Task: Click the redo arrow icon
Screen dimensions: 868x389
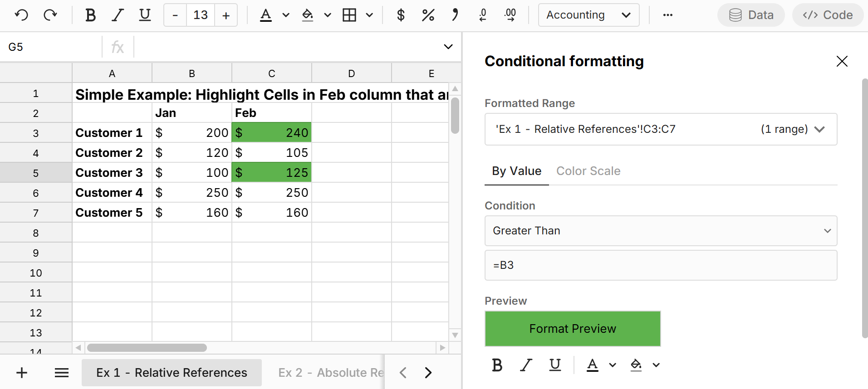Action: click(x=50, y=15)
